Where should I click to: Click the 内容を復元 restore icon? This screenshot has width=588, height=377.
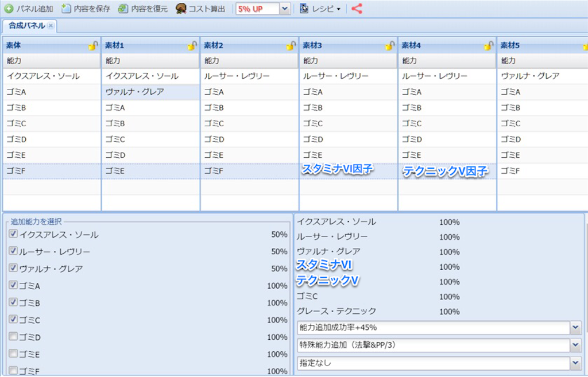(123, 9)
